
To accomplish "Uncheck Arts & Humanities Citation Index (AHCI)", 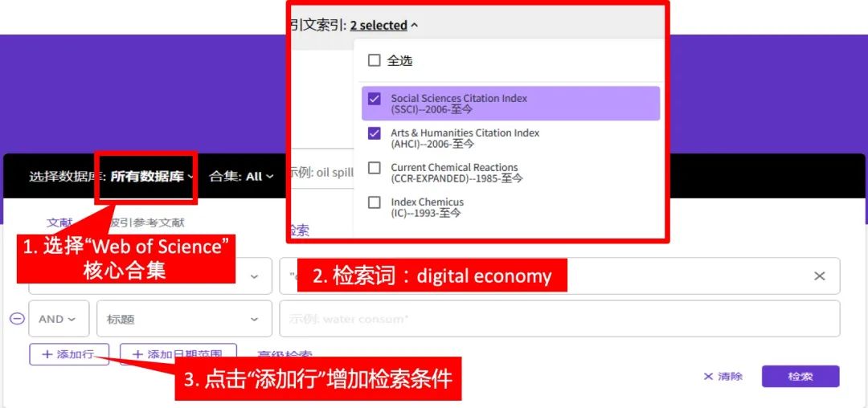I will (x=375, y=133).
